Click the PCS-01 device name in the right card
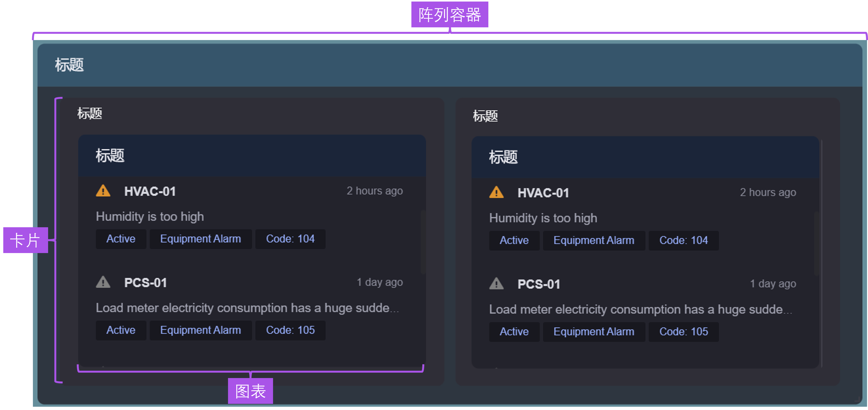 point(539,284)
